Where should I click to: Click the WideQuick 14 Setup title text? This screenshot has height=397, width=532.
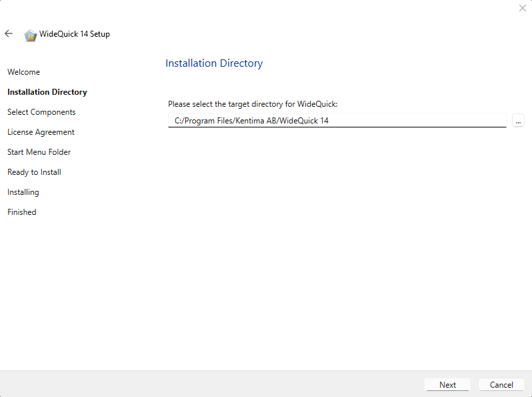(x=75, y=34)
